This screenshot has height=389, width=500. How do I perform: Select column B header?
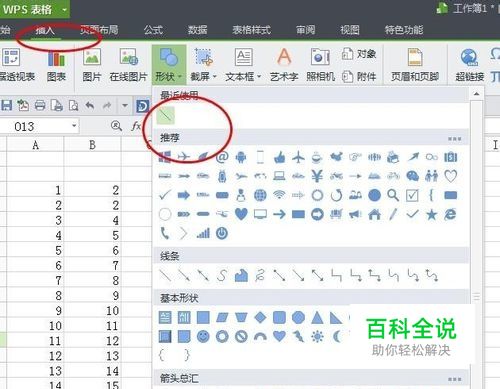coord(92,145)
